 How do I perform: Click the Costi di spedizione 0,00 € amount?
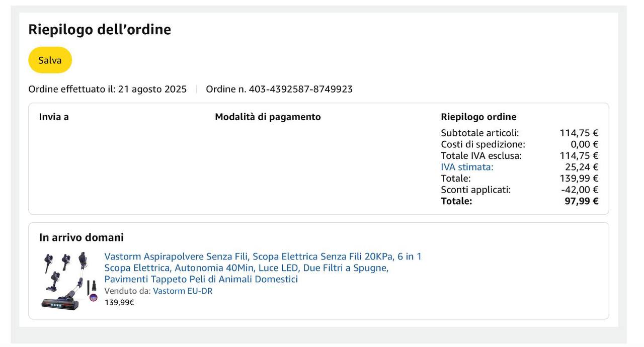pyautogui.click(x=584, y=144)
